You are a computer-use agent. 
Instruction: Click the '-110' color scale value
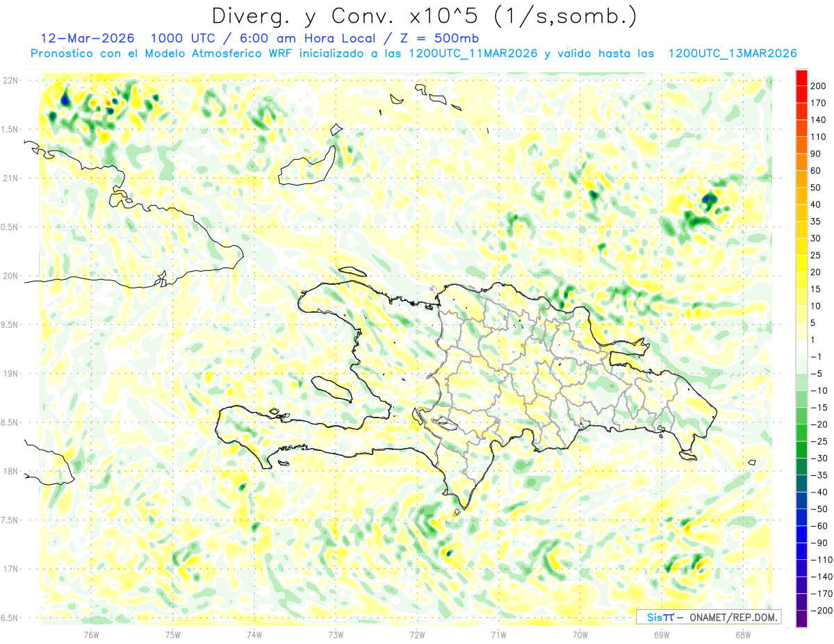pos(821,559)
